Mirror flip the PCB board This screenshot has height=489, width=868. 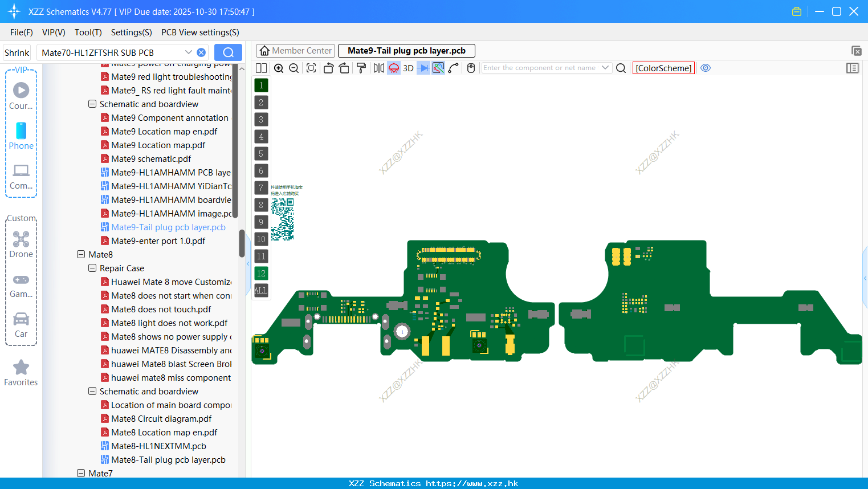(x=379, y=68)
